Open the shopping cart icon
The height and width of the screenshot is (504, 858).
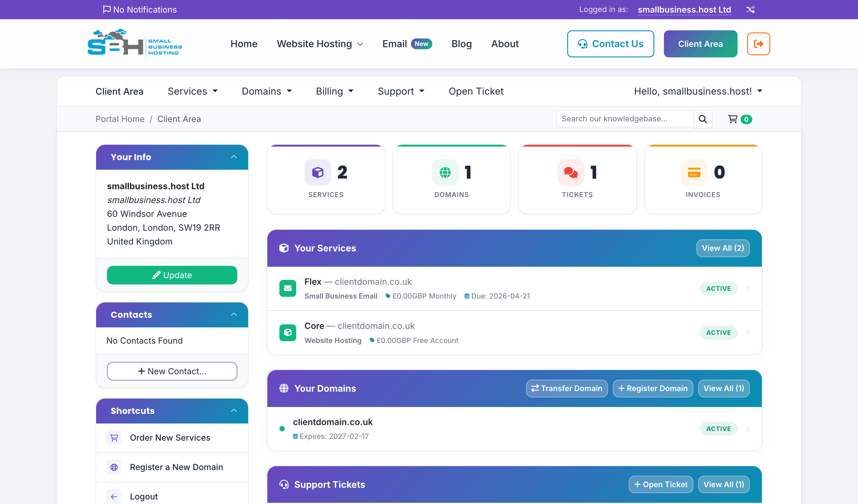pyautogui.click(x=733, y=119)
